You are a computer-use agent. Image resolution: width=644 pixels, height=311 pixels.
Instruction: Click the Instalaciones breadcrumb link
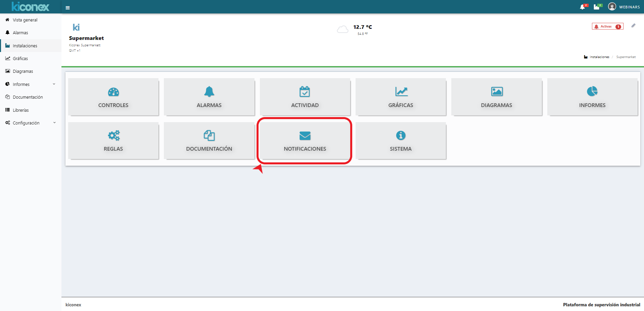coord(599,57)
